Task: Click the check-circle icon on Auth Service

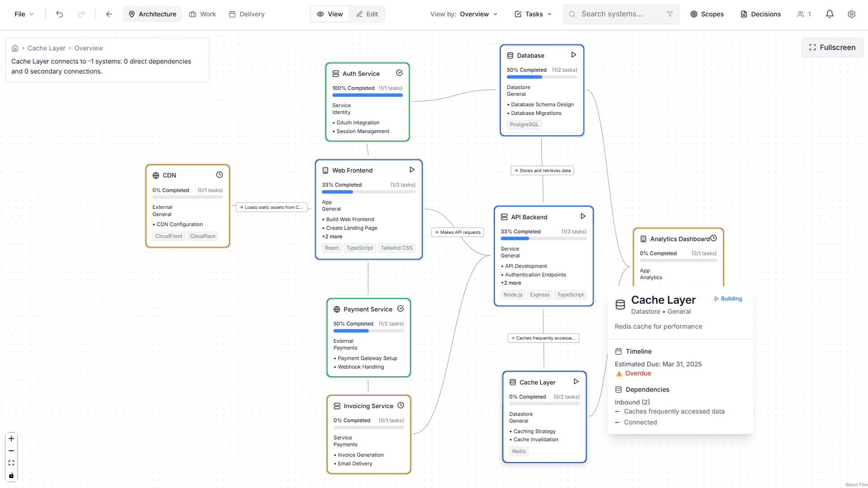Action: 400,73
